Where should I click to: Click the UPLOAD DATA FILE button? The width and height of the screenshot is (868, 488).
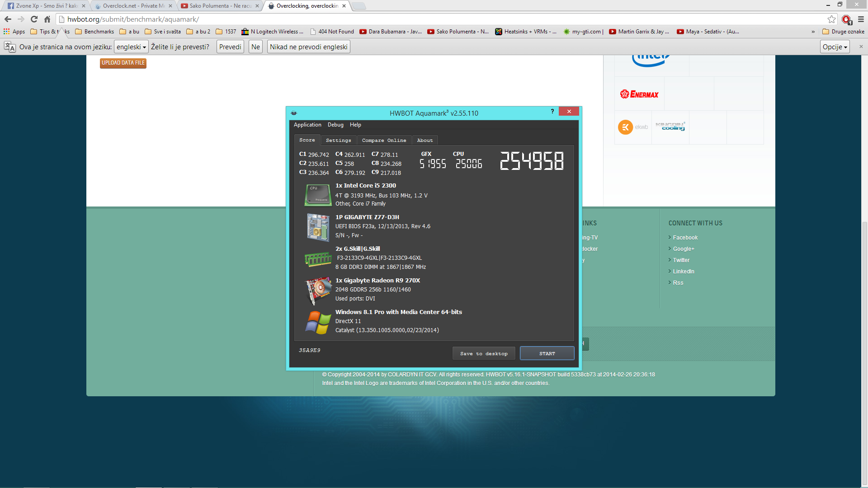[x=123, y=63]
